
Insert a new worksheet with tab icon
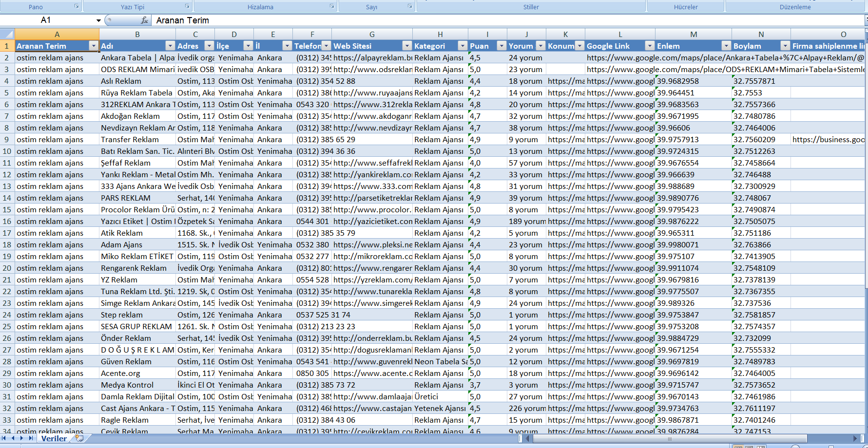point(79,438)
